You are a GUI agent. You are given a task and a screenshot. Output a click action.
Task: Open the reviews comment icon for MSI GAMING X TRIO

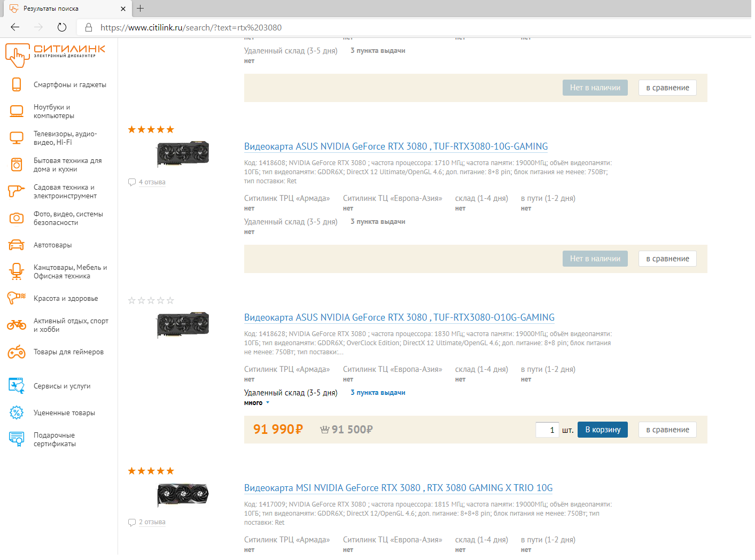tap(132, 523)
